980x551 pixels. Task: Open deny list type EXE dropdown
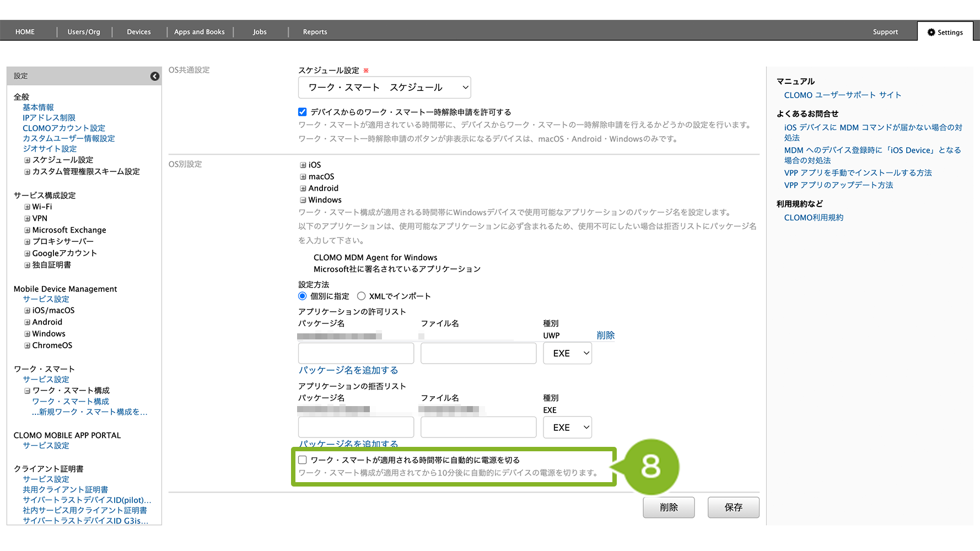567,428
